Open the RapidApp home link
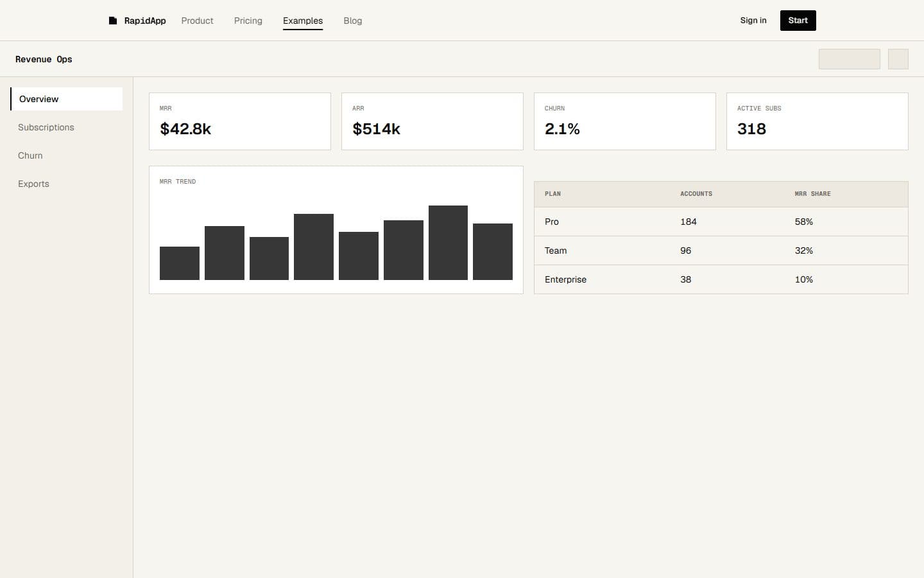Screen dimensions: 924x578 [137, 21]
